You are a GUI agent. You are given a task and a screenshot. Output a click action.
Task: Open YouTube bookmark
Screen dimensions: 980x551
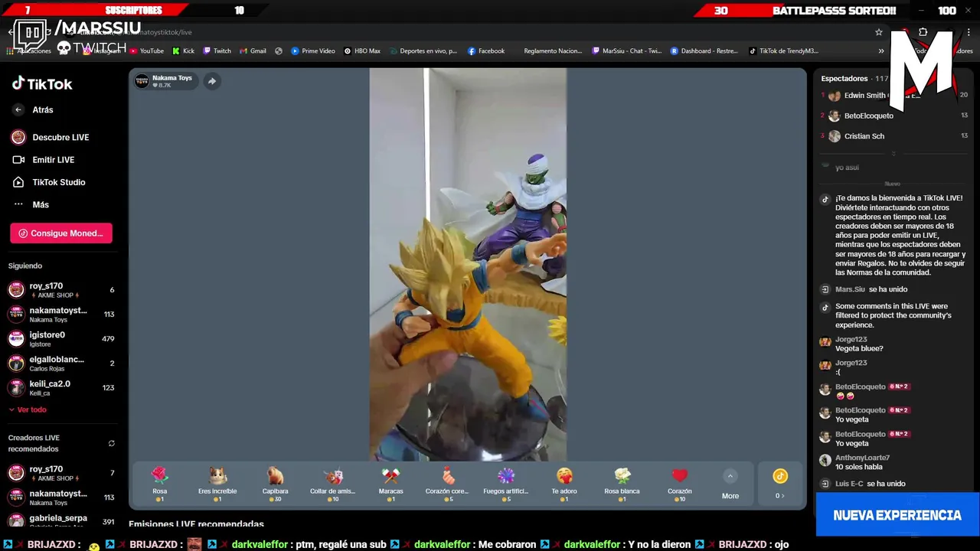tap(146, 51)
